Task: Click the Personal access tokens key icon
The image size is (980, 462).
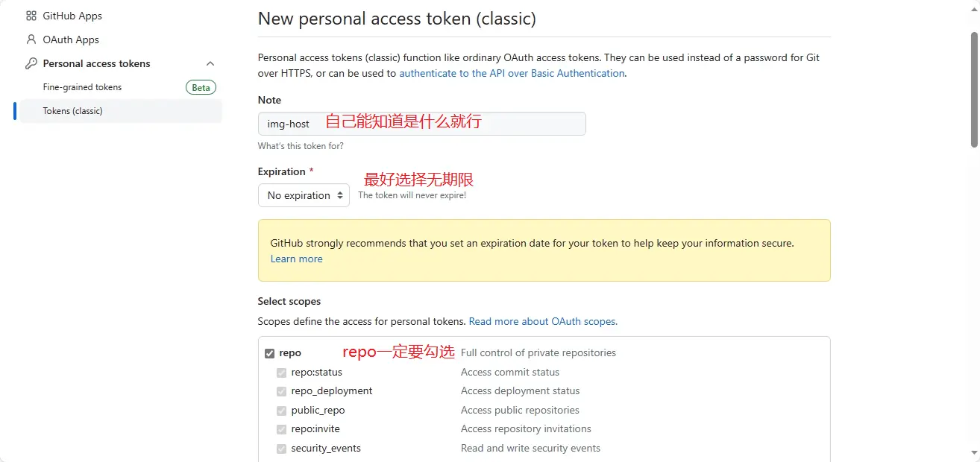Action: 31,63
